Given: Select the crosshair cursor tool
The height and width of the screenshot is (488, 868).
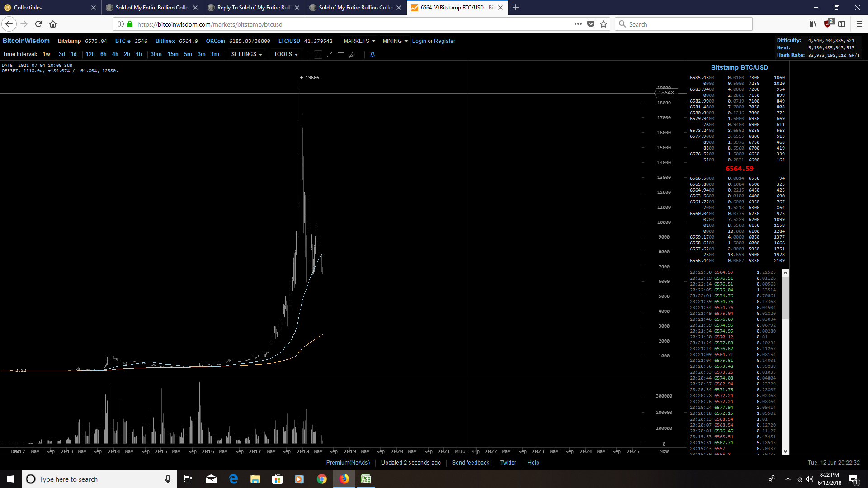Looking at the screenshot, I should (x=318, y=55).
